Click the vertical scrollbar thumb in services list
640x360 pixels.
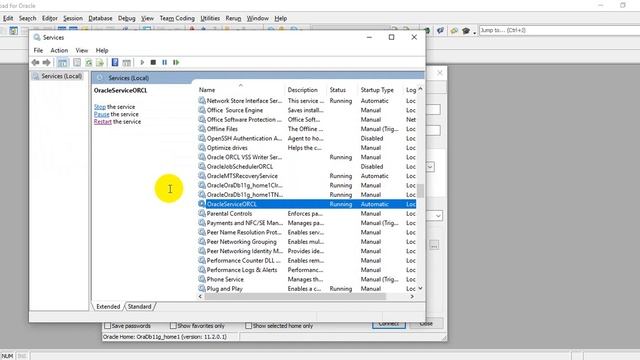[420, 190]
